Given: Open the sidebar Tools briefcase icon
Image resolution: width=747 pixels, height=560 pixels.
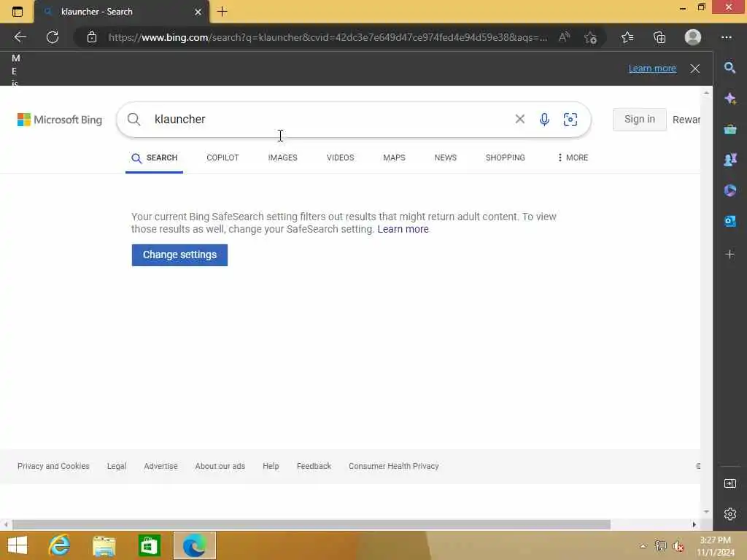Looking at the screenshot, I should pos(729,129).
